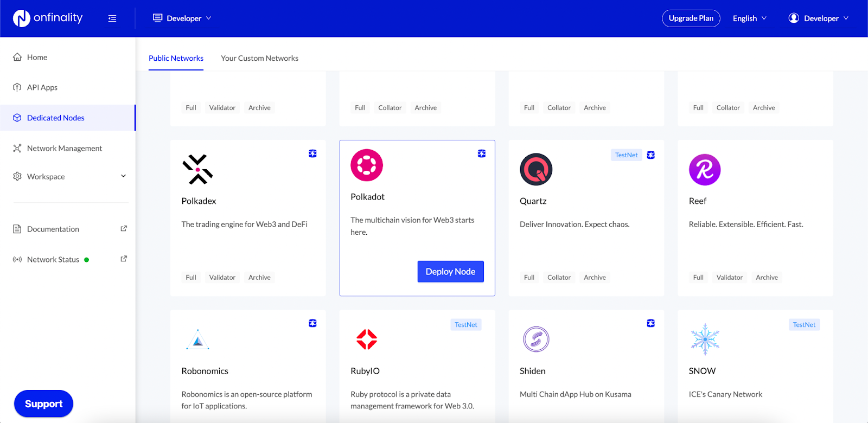Viewport: 868px width, 423px height.
Task: Collapse the sidebar with the menu icon
Action: pos(112,18)
